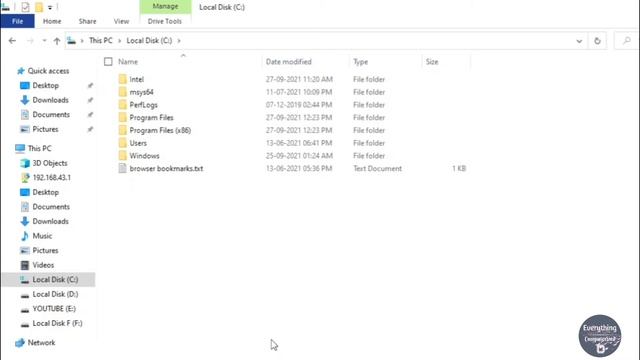Select the msys64 folder icon

tap(122, 92)
